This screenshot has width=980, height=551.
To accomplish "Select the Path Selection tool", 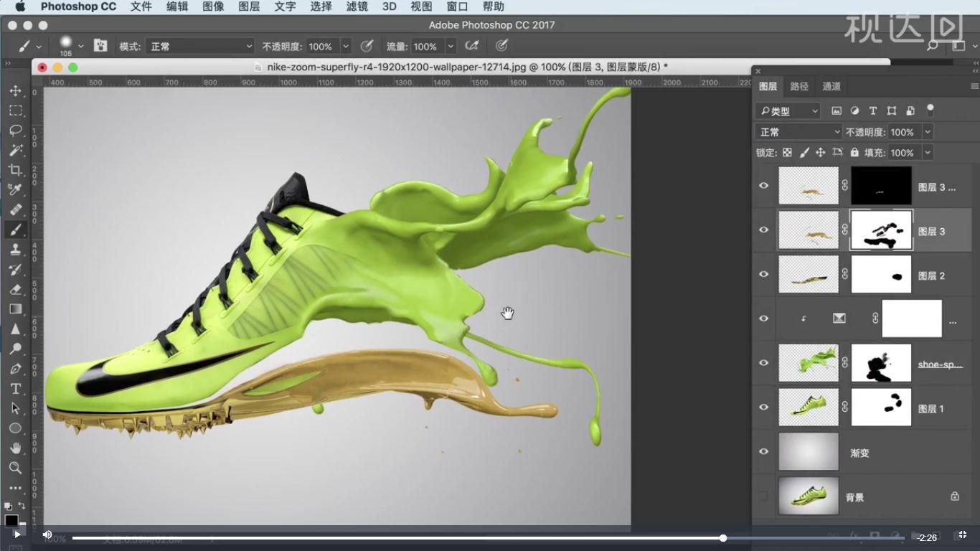I will click(x=15, y=408).
